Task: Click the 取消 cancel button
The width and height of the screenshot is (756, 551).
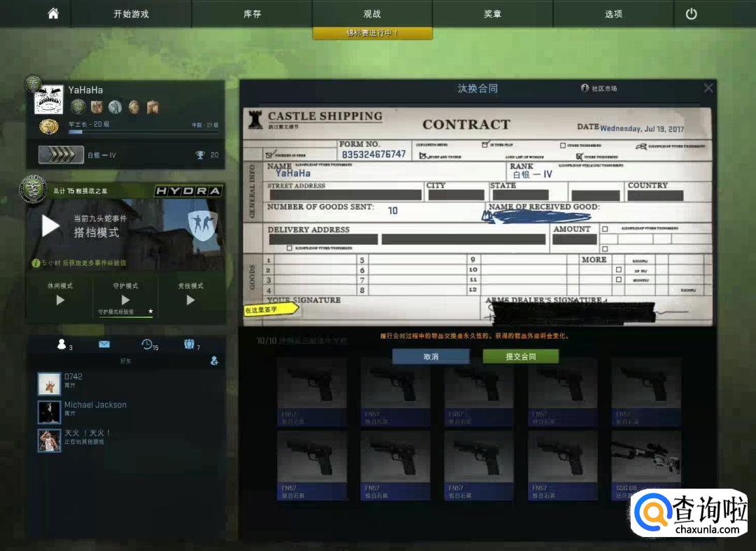Action: point(430,357)
